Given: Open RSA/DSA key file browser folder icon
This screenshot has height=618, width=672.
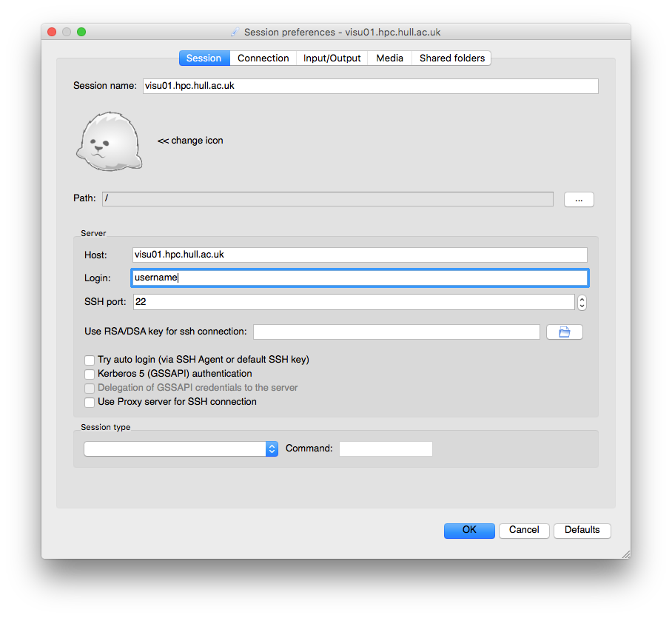Looking at the screenshot, I should pyautogui.click(x=565, y=332).
